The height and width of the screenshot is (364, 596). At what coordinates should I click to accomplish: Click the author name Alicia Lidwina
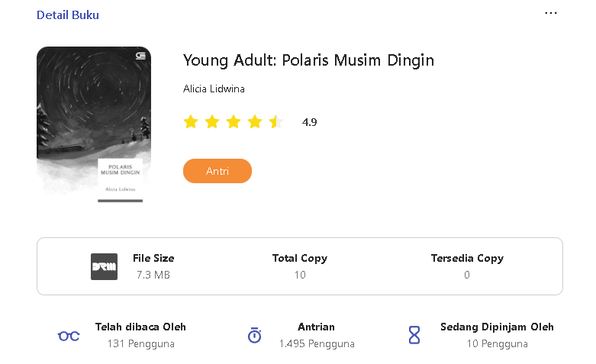(x=214, y=89)
